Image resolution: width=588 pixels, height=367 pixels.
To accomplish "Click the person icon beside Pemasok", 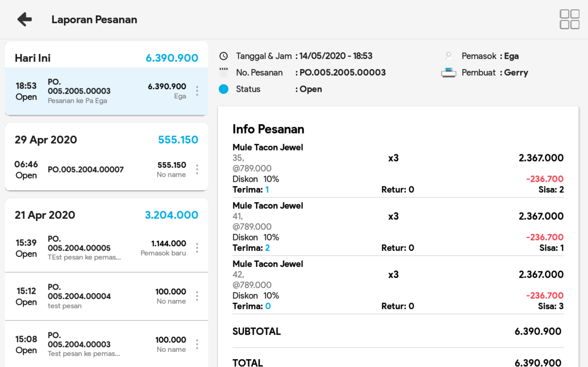I will pyautogui.click(x=449, y=56).
